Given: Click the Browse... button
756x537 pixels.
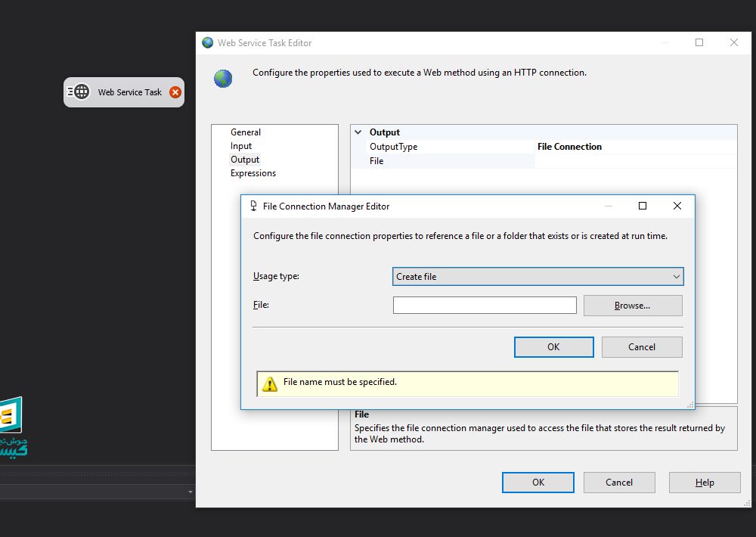Looking at the screenshot, I should click(632, 306).
